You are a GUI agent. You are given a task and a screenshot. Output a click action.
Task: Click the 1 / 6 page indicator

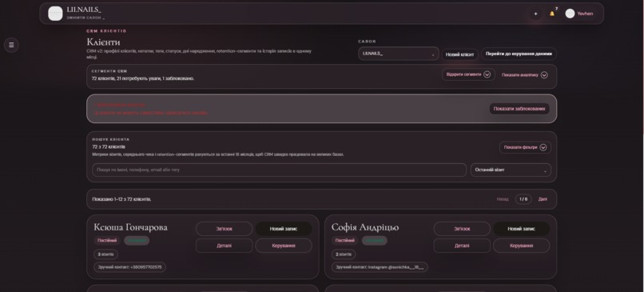coord(523,199)
